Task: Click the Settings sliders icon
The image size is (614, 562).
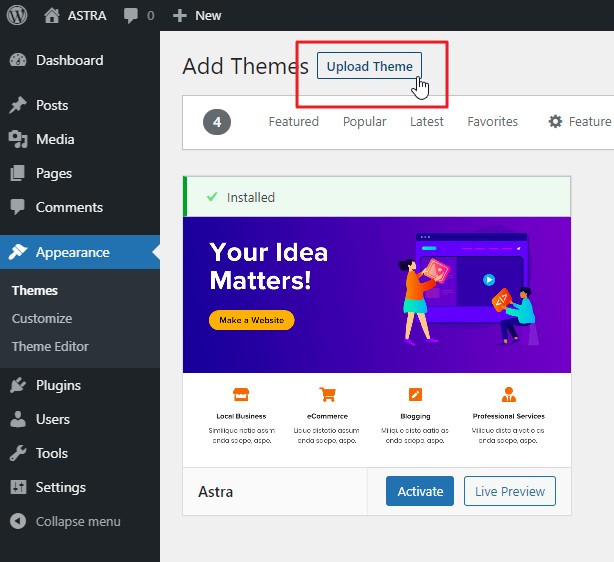Action: 18,487
